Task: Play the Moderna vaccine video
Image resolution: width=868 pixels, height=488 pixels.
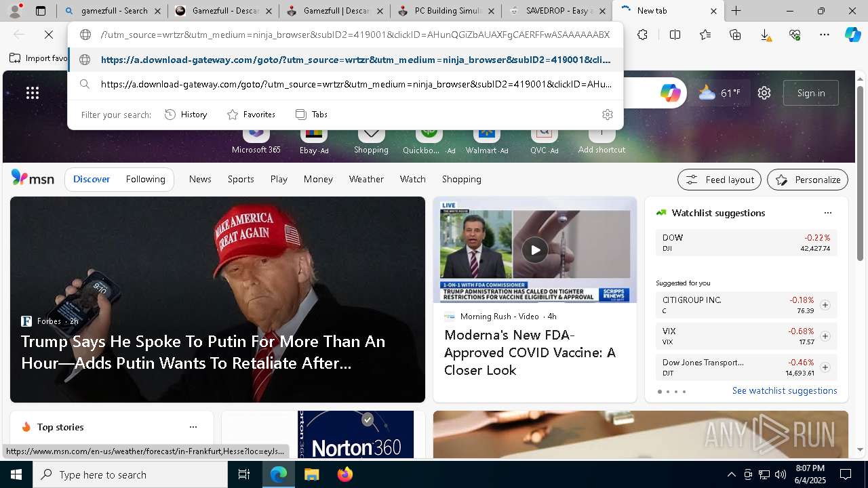Action: [x=535, y=250]
